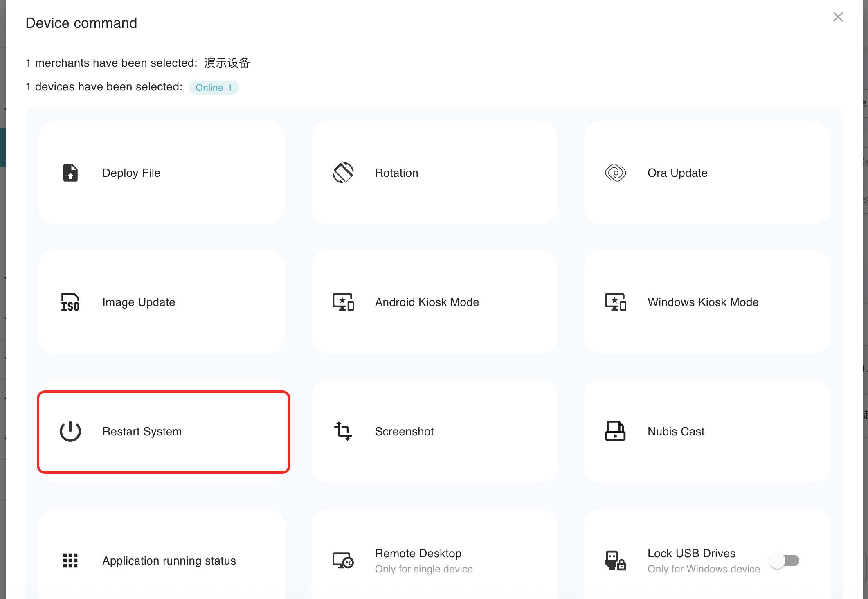Select the Nubis Cast label
This screenshot has width=868, height=599.
click(676, 431)
